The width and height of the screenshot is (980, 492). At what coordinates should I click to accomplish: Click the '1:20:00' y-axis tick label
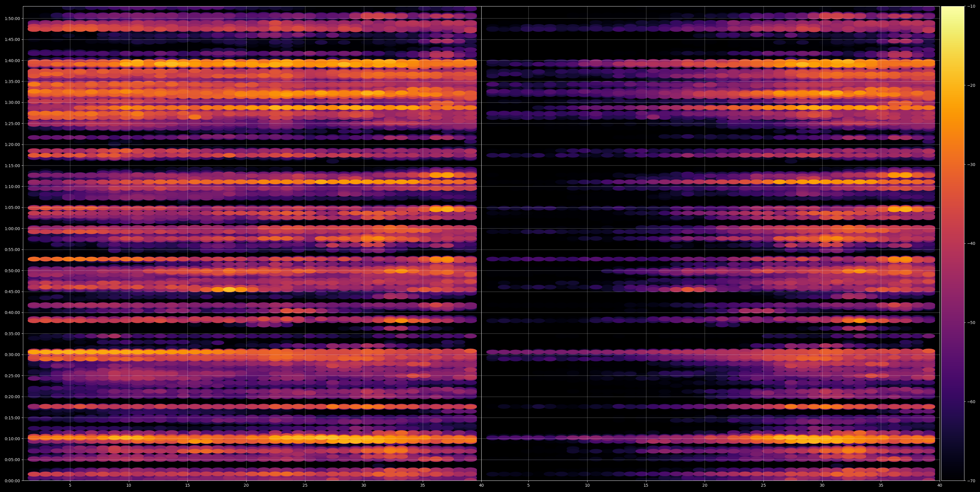pyautogui.click(x=13, y=144)
